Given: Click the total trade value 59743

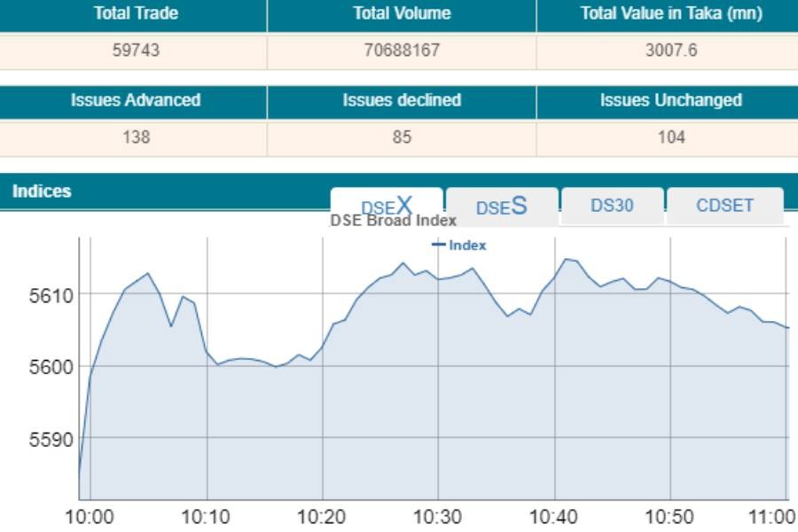Looking at the screenshot, I should 136,51.
